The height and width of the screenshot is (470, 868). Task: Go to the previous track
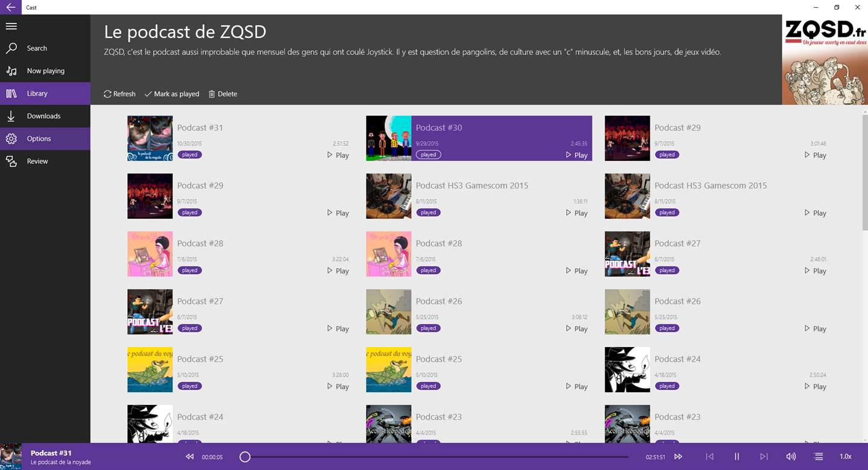tap(709, 457)
